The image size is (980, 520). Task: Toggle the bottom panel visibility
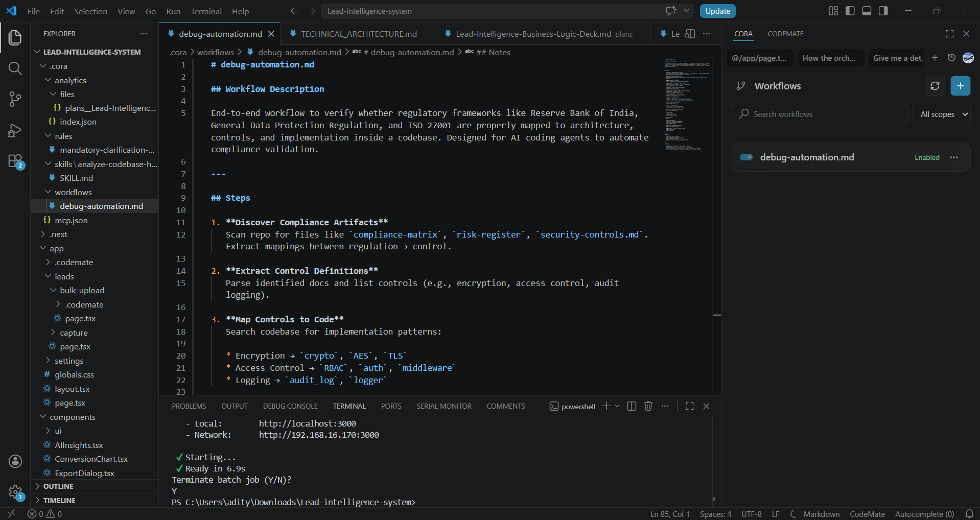(867, 11)
